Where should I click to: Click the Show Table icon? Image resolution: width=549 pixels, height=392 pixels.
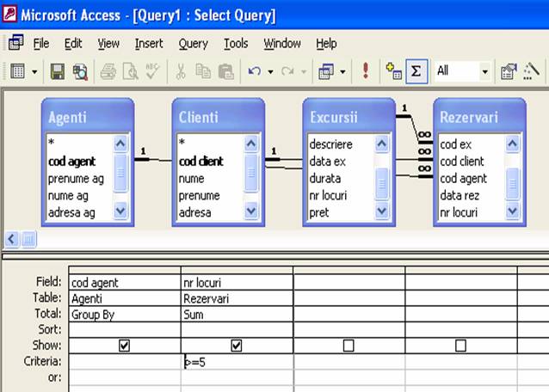[394, 71]
